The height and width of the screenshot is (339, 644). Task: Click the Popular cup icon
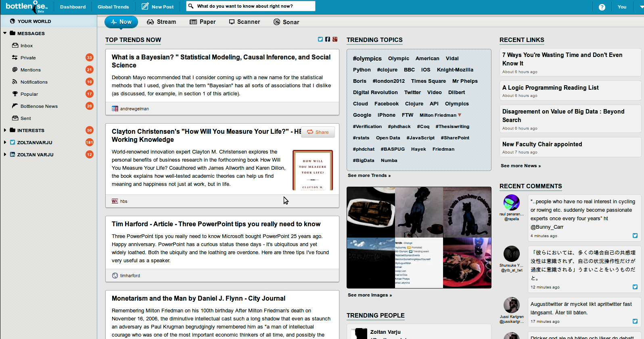pos(15,94)
